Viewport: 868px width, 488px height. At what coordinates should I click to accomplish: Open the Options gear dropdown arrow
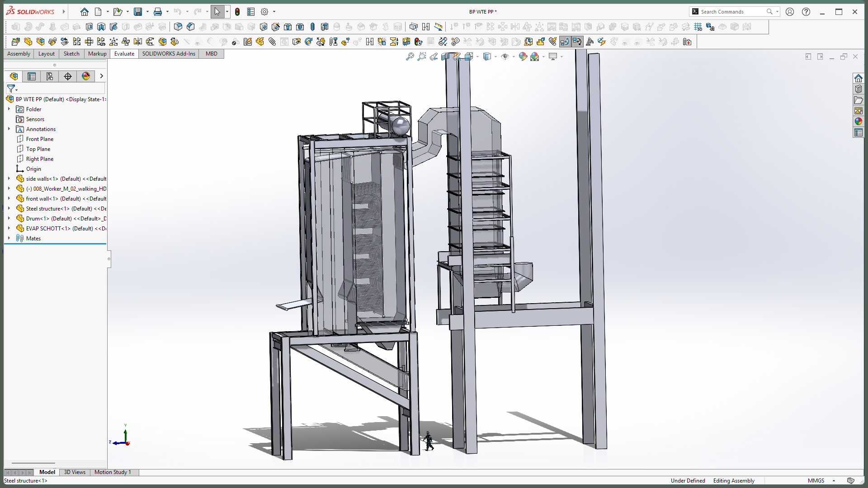pyautogui.click(x=274, y=12)
